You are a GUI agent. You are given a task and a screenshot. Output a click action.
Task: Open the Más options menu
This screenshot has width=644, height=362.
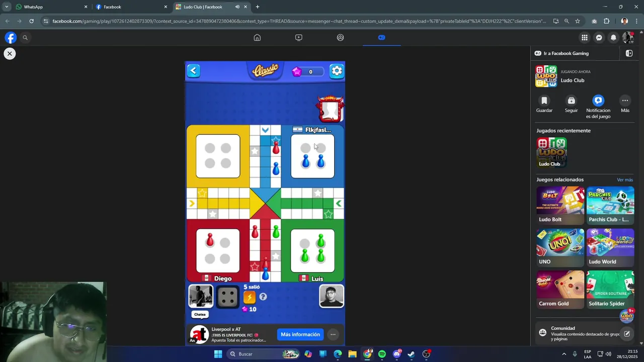625,104
